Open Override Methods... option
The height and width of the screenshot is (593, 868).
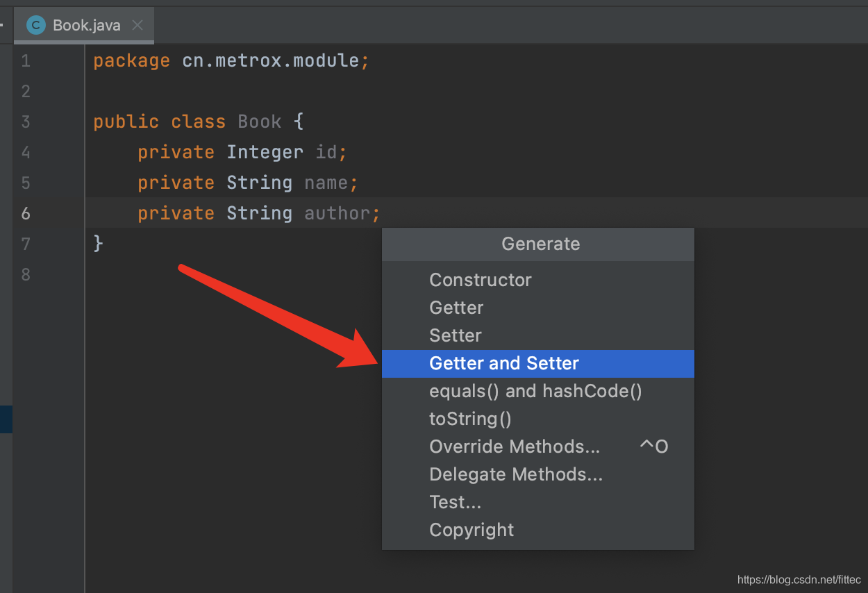[x=538, y=446]
